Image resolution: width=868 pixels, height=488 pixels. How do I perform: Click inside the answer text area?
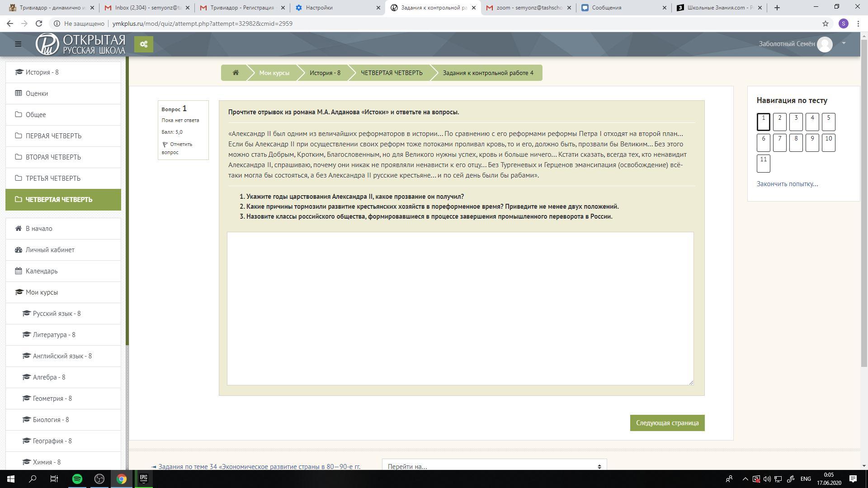click(460, 308)
